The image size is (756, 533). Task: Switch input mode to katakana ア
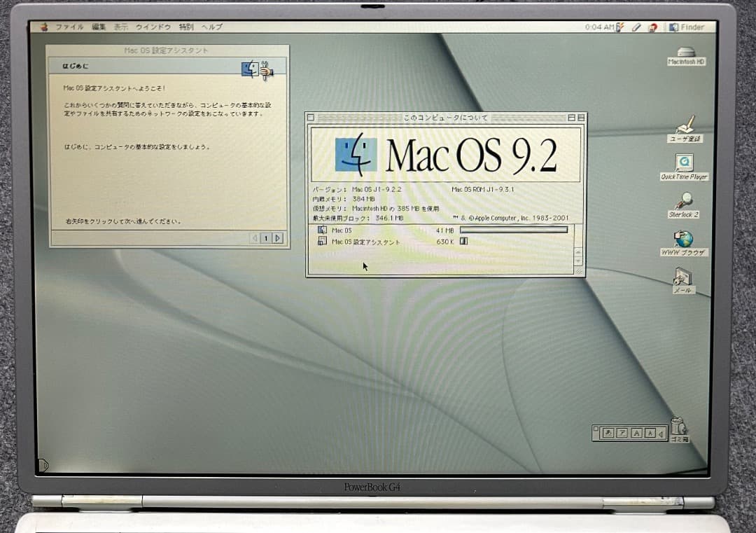tap(622, 433)
